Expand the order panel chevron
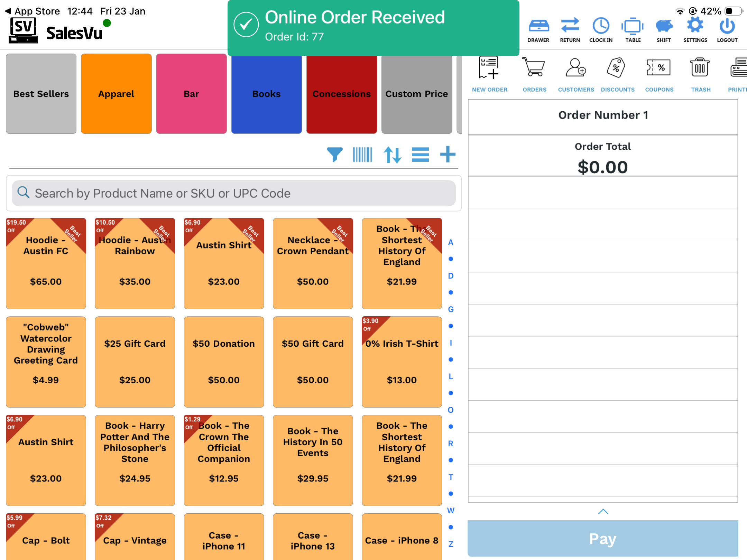Image resolution: width=747 pixels, height=560 pixels. click(603, 512)
